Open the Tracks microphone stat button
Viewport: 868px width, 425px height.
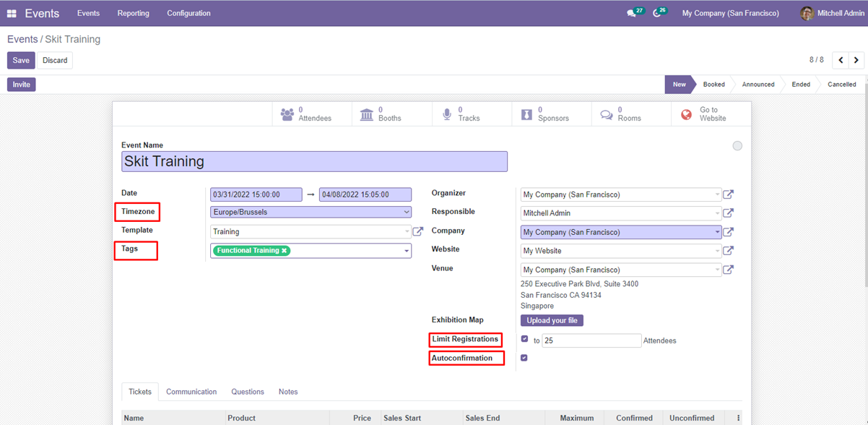[461, 114]
